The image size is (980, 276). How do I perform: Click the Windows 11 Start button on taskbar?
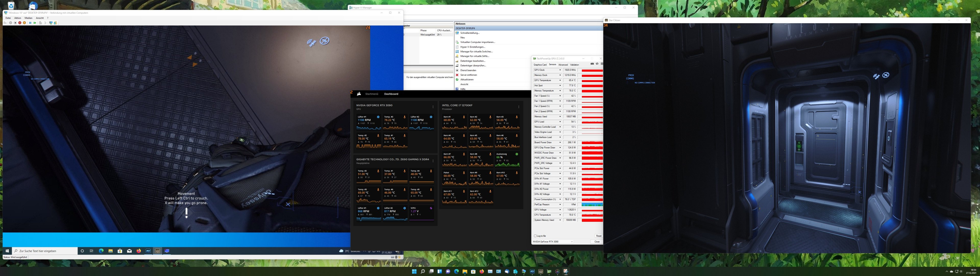pyautogui.click(x=414, y=271)
